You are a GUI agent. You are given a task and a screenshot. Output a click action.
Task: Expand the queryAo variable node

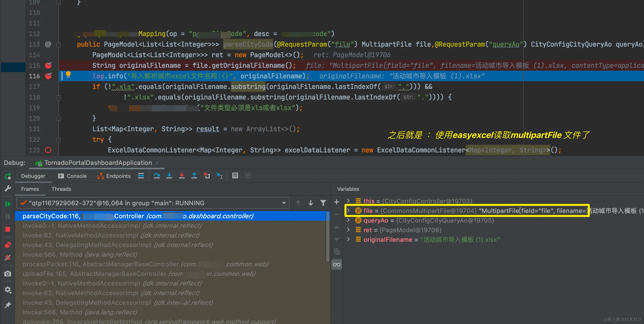click(x=348, y=220)
